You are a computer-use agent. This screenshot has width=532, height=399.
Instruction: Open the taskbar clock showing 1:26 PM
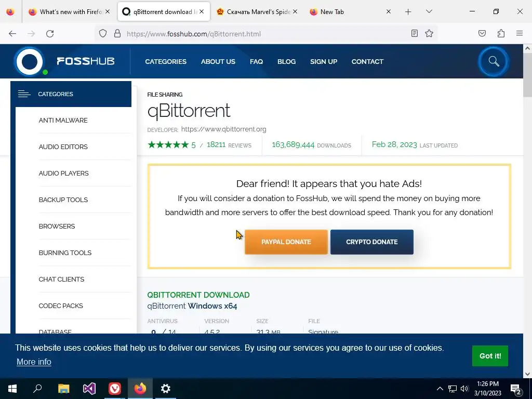[x=487, y=389]
